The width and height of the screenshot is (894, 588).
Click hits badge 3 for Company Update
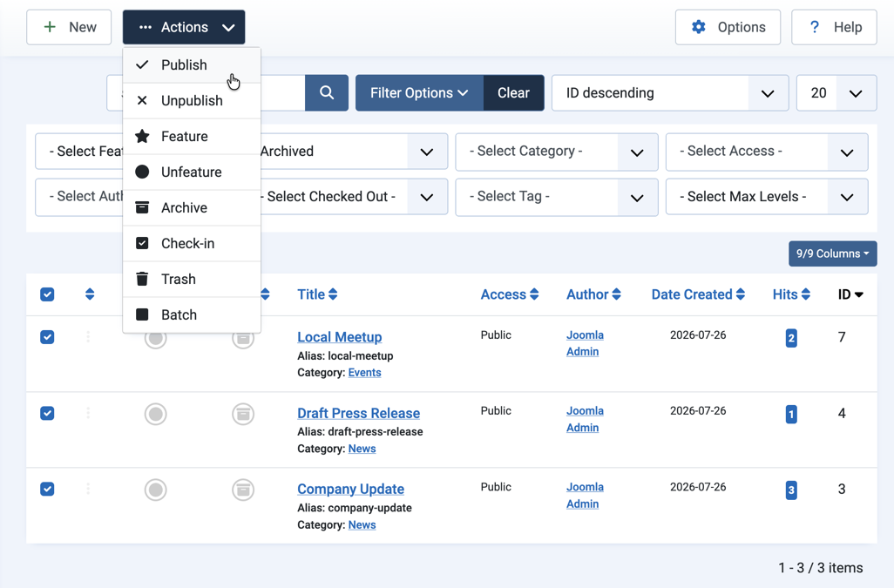(791, 490)
